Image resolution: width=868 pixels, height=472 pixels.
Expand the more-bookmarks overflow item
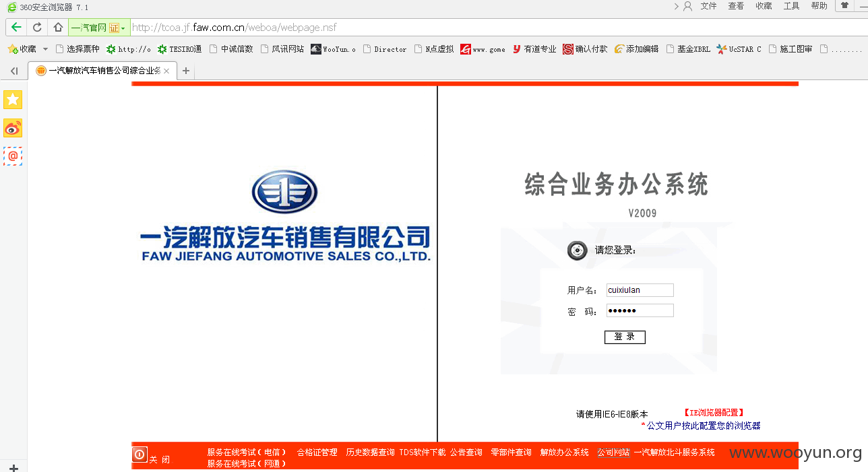(841, 49)
